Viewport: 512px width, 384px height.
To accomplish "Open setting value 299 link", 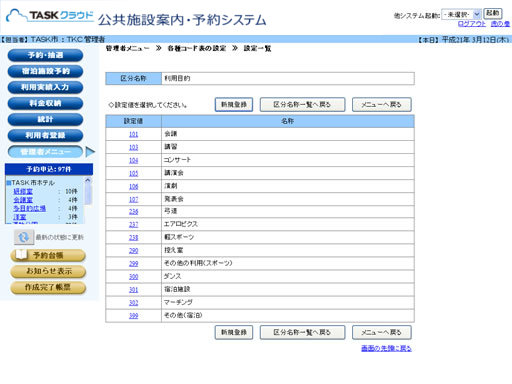I will pyautogui.click(x=133, y=264).
